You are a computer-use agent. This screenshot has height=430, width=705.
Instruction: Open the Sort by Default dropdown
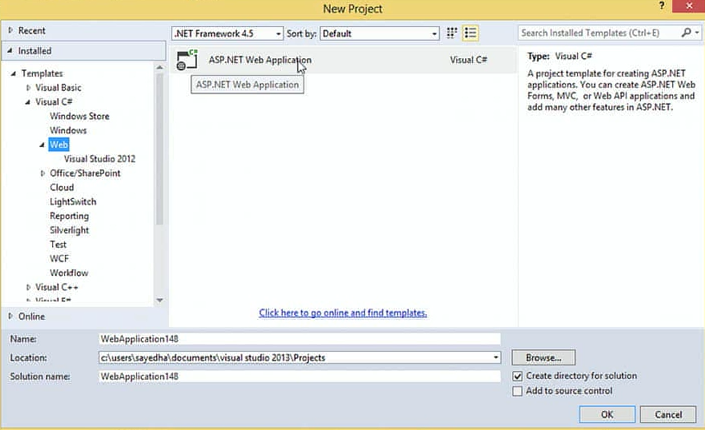379,33
